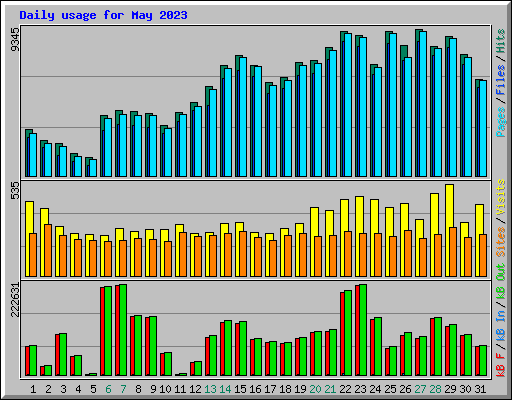Image resolution: width=512 pixels, height=400 pixels.
Task: Click the green kB Out bar for day 7
Action: click(x=123, y=330)
